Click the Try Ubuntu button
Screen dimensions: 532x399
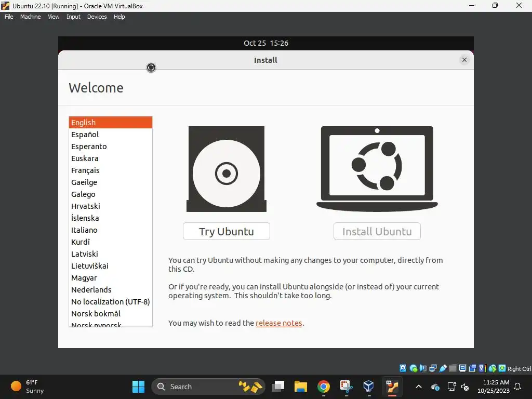point(227,231)
